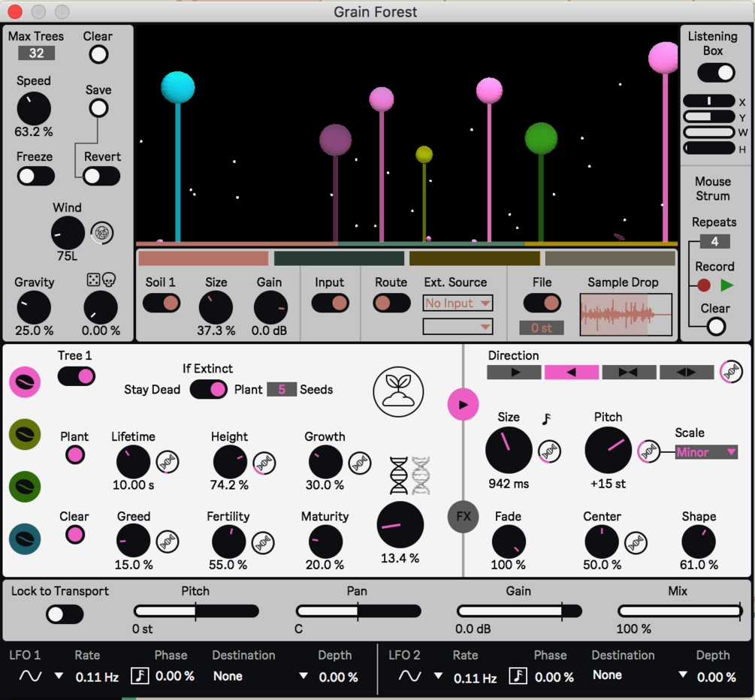Toggle LFO 2 rate note sync

point(518,676)
